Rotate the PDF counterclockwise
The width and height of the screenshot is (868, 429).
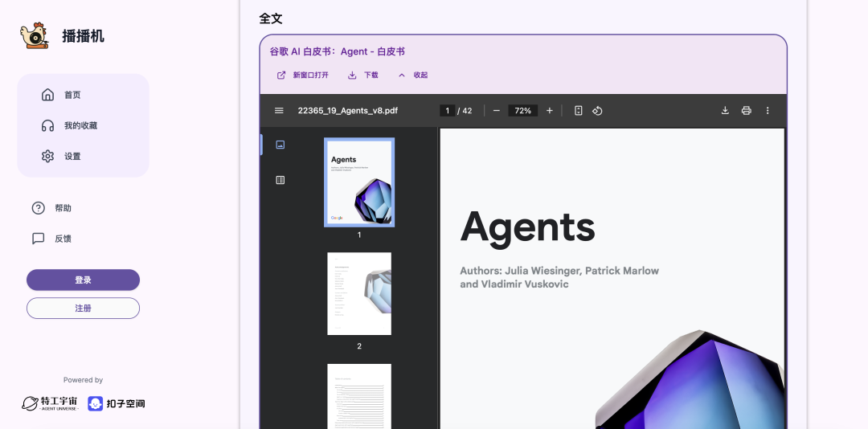pyautogui.click(x=597, y=111)
